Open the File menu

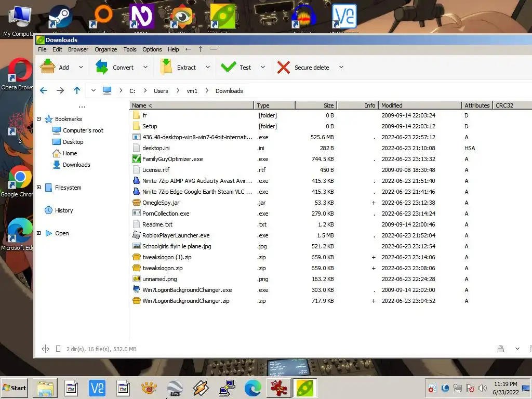point(42,49)
